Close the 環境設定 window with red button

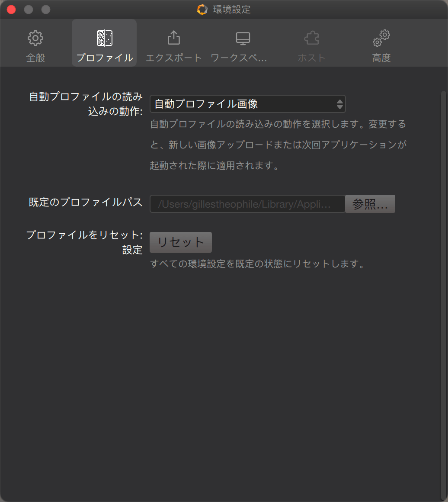pyautogui.click(x=11, y=10)
